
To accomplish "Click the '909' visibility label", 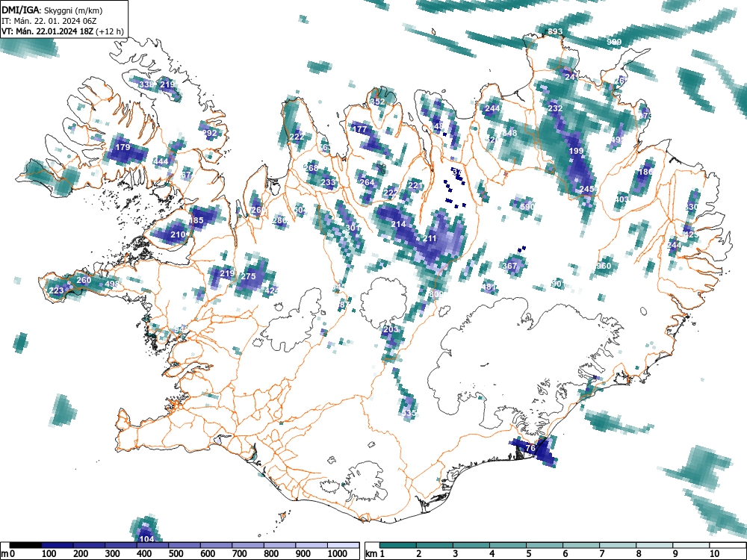I will (x=614, y=42).
